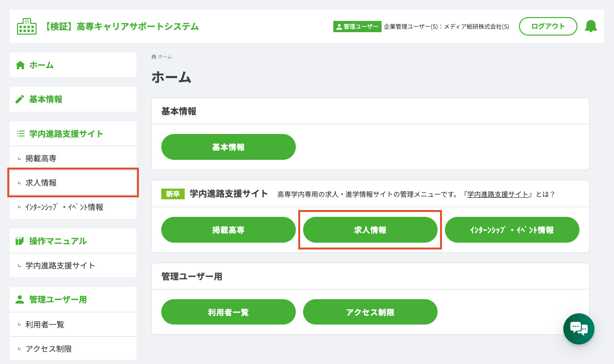Click the school building logo icon

point(27,26)
